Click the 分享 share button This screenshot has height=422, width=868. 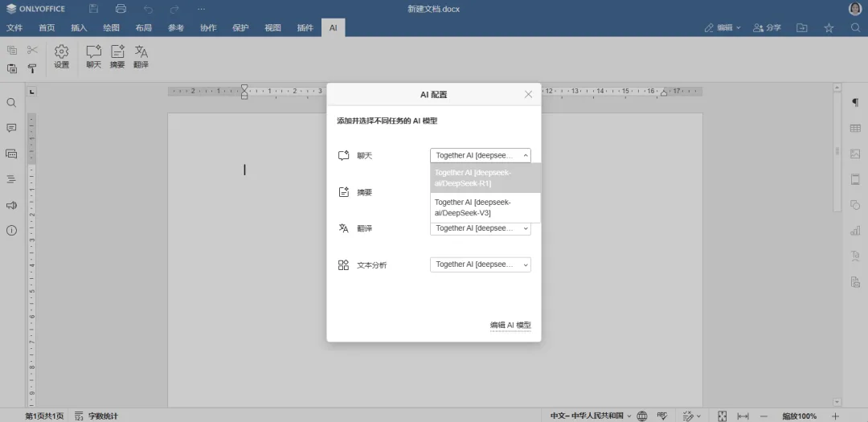[x=768, y=27]
